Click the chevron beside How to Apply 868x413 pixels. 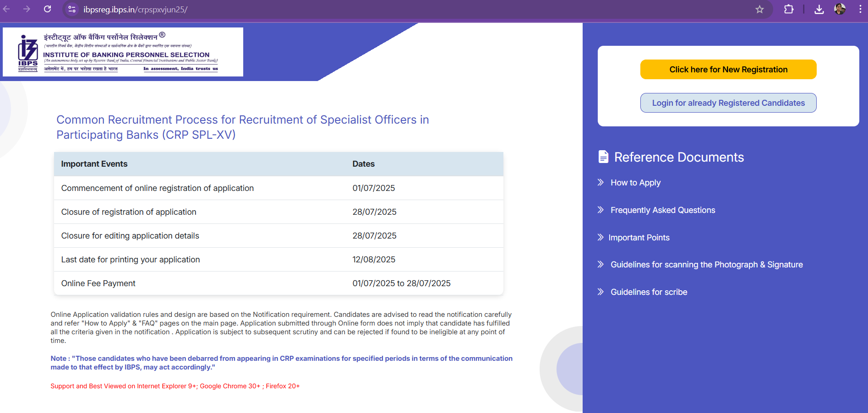coord(601,183)
